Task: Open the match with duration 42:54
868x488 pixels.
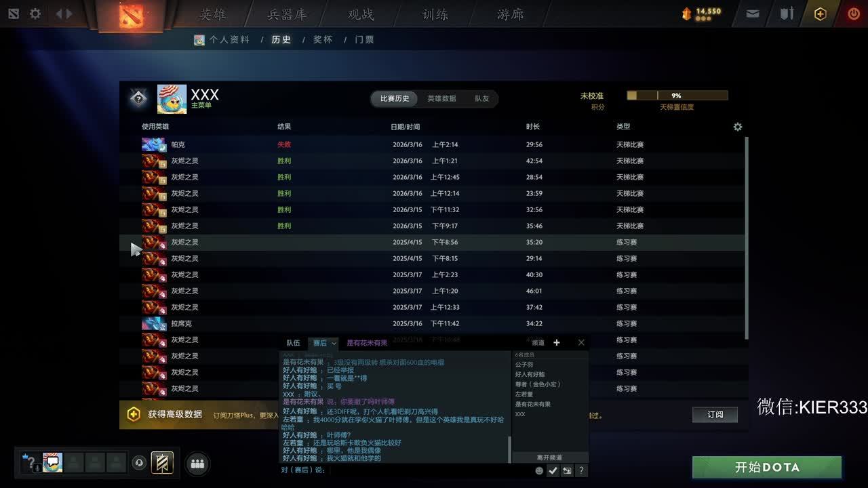Action: pos(433,161)
